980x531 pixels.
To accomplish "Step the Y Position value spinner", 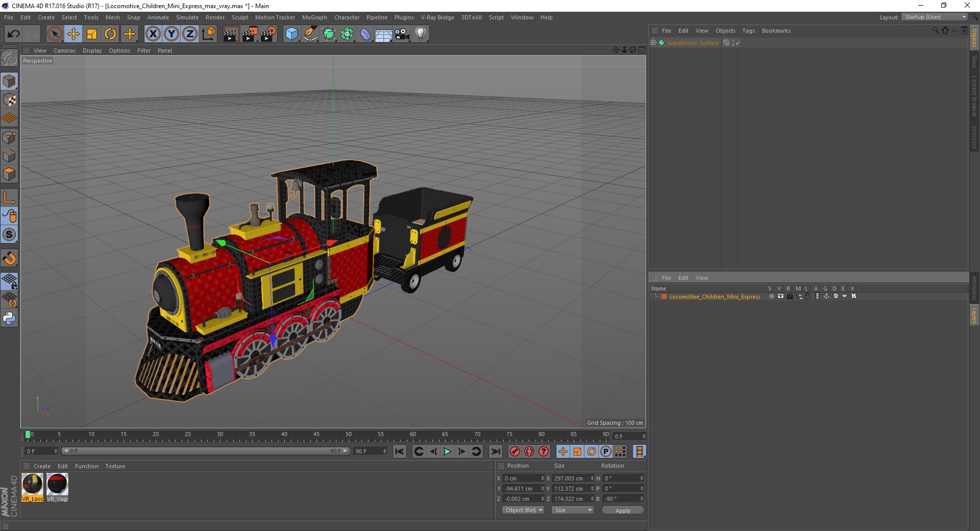I will pyautogui.click(x=543, y=489).
